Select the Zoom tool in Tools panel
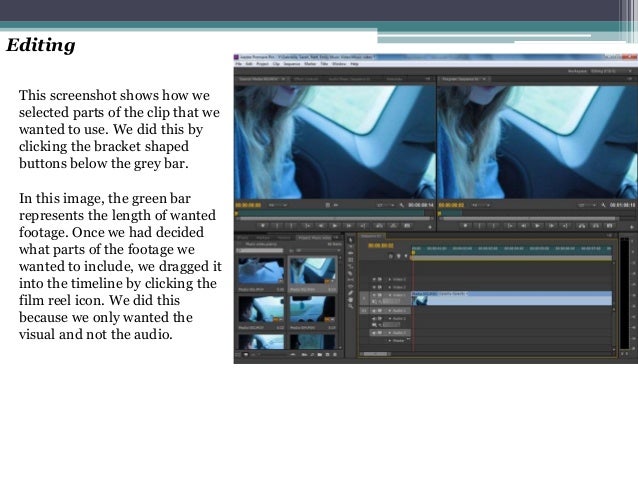 click(x=351, y=306)
